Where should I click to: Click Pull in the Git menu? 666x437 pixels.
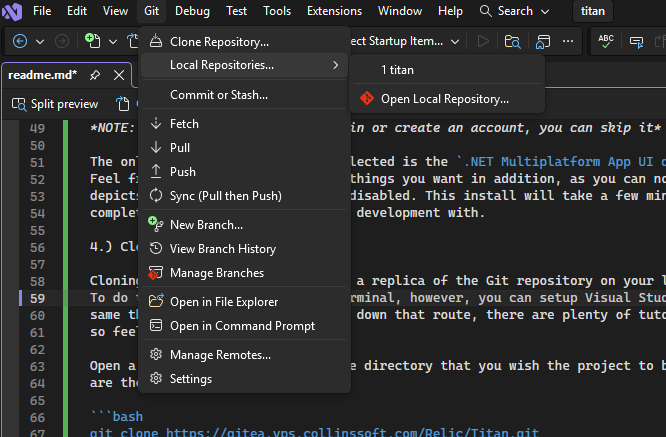click(x=180, y=148)
